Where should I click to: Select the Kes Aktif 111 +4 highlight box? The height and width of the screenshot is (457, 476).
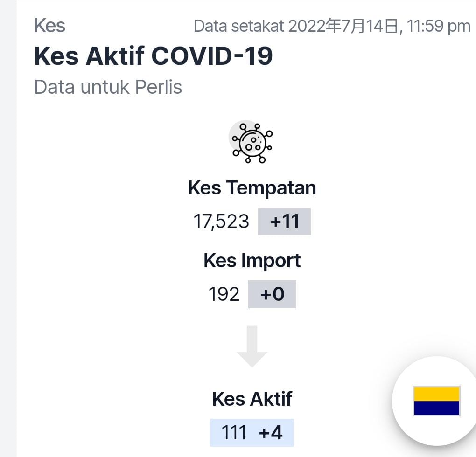pyautogui.click(x=252, y=432)
